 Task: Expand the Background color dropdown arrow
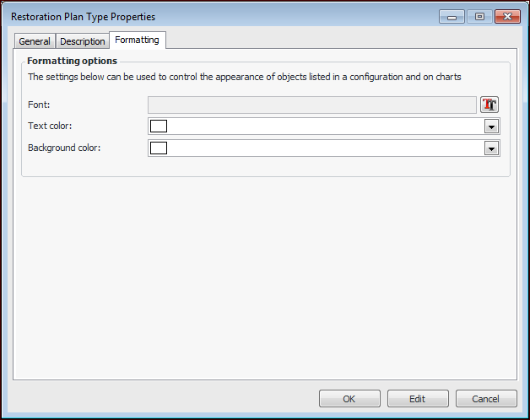click(490, 148)
